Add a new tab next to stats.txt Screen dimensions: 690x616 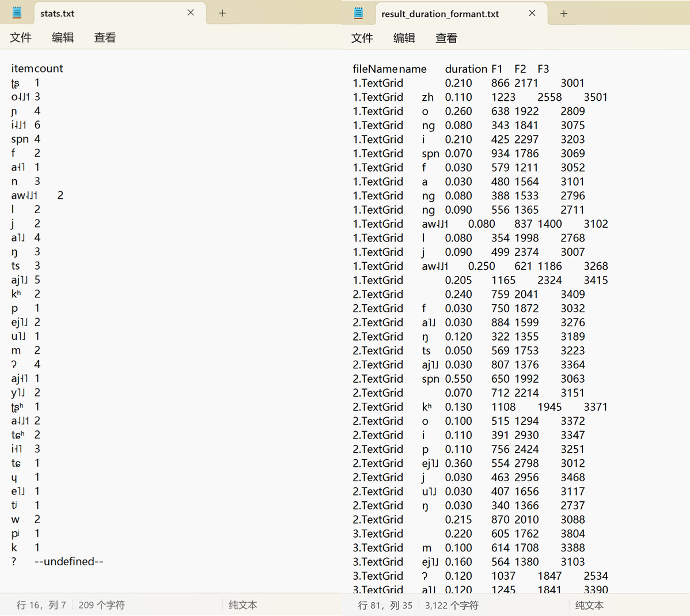(x=222, y=13)
